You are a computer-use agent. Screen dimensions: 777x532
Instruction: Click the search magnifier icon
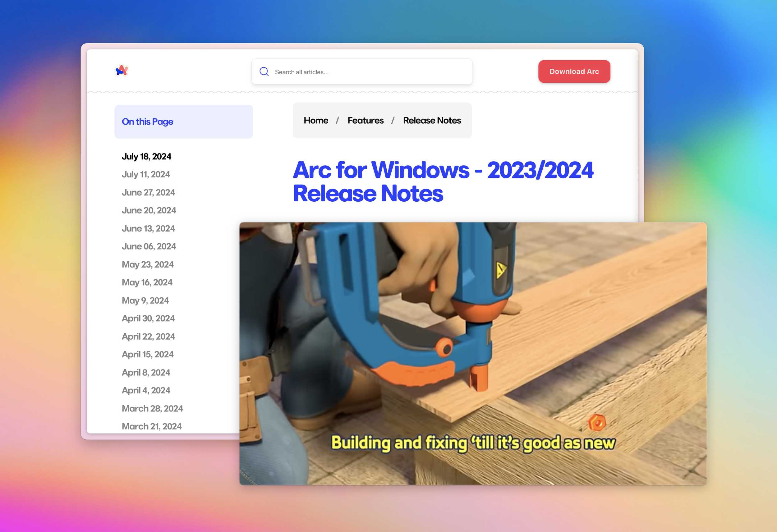[x=264, y=71]
